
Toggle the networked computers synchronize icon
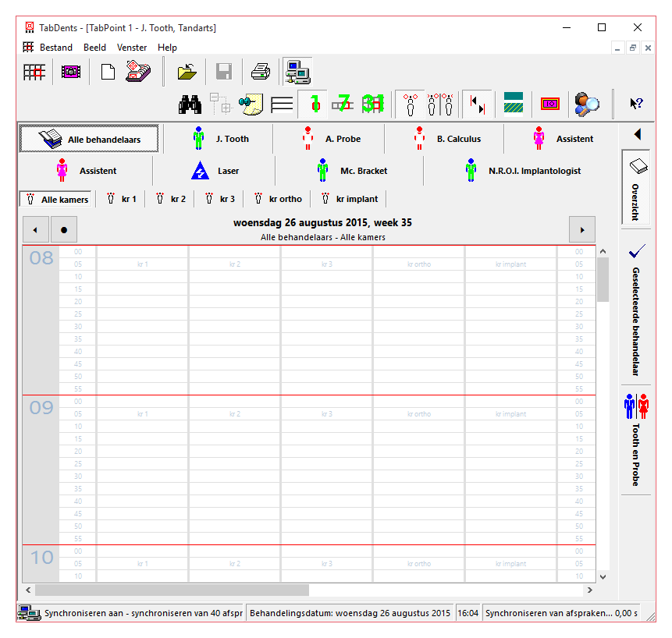click(x=297, y=72)
